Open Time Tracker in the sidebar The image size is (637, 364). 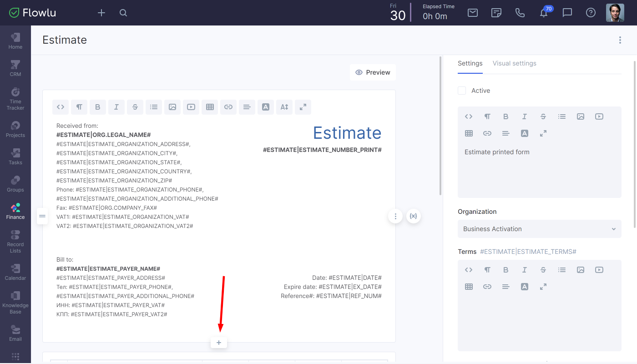[x=15, y=98]
